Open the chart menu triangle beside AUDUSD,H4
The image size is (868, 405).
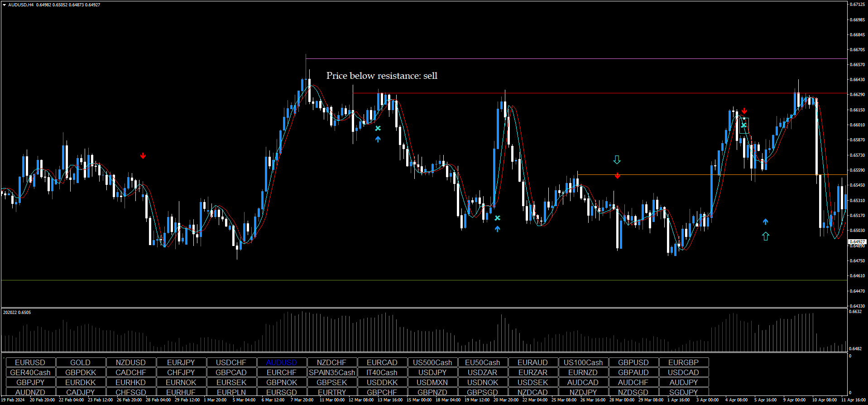5,5
